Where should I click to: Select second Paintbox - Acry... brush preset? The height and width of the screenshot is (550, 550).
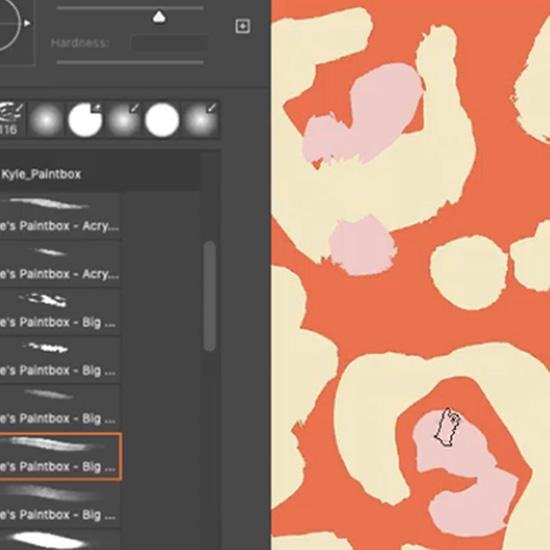(x=60, y=265)
